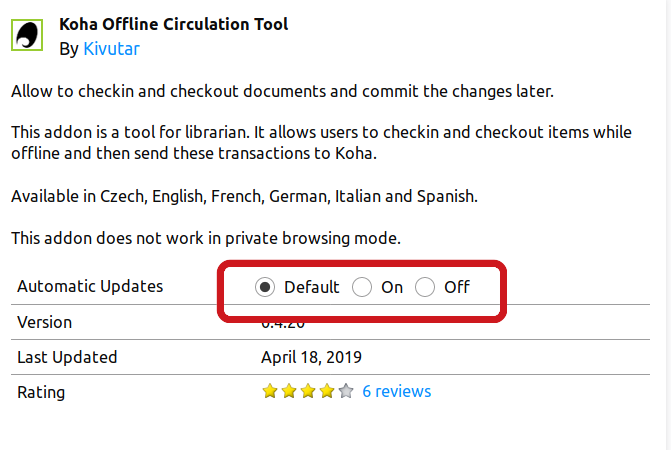Open the Kivutar author link

(111, 49)
